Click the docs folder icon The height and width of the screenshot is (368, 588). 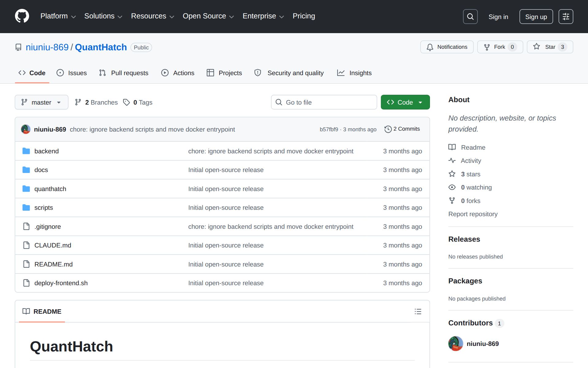pos(26,170)
